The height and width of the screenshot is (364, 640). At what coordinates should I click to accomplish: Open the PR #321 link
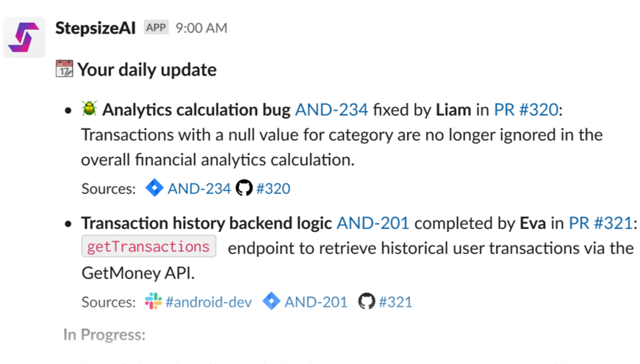601,223
